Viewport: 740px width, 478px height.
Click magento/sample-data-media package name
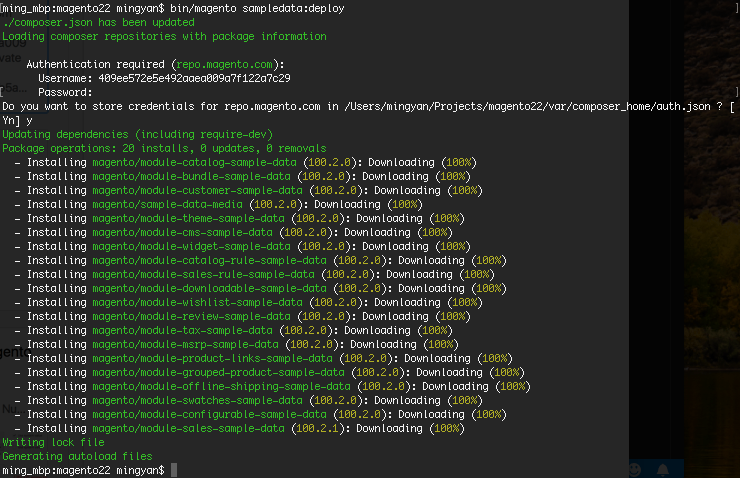pos(168,204)
